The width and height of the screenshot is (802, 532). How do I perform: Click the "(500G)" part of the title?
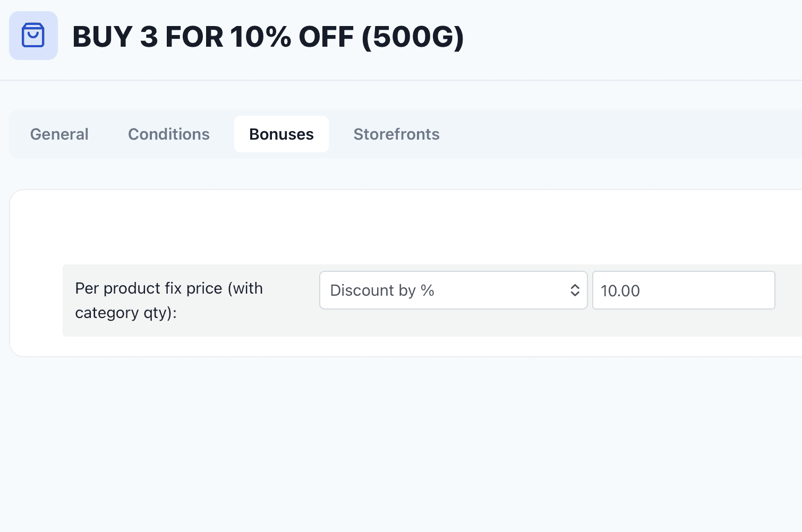(x=413, y=37)
